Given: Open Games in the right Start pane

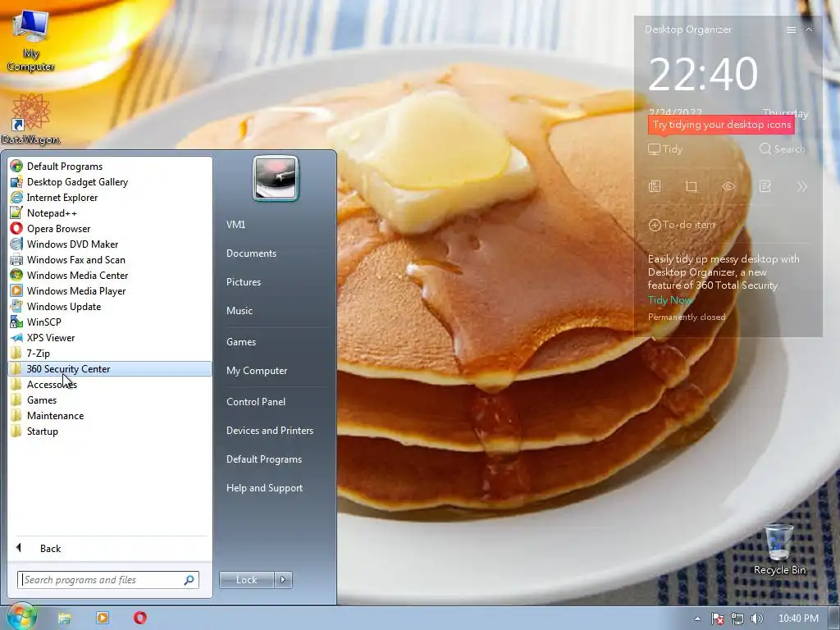Looking at the screenshot, I should click(241, 342).
